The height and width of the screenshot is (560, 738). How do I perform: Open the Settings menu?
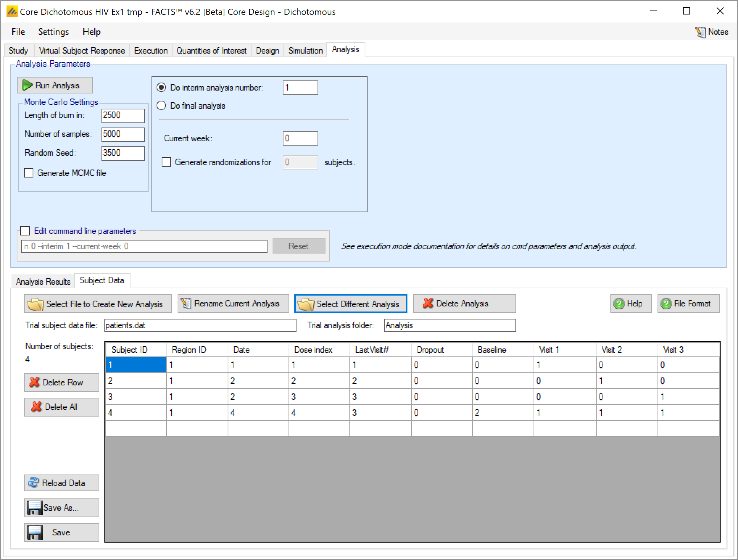[53, 32]
